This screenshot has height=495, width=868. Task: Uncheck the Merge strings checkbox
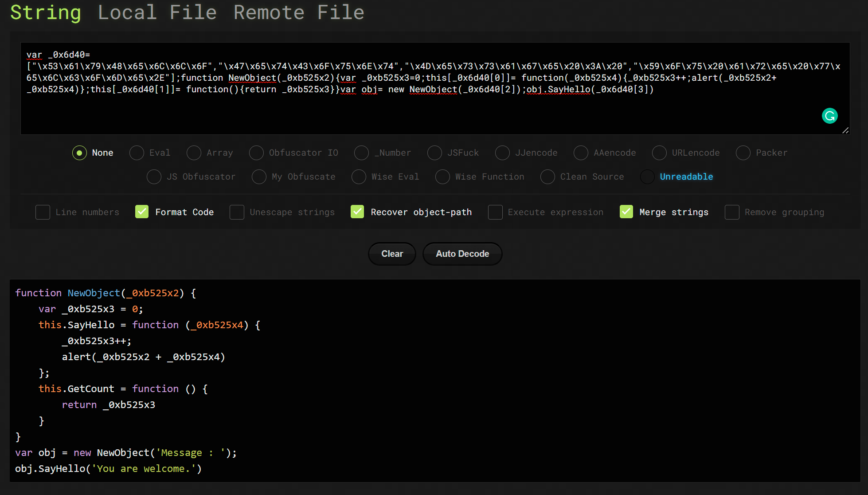[626, 212]
